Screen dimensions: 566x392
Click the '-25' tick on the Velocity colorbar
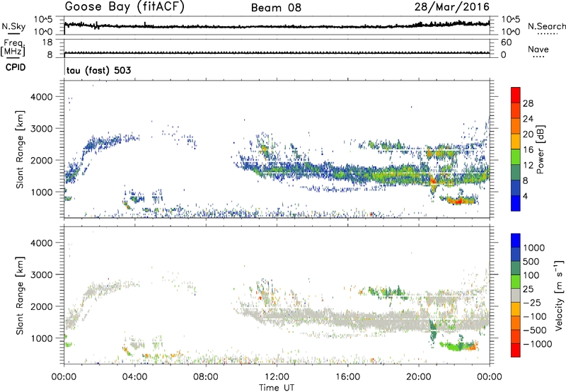(x=532, y=302)
